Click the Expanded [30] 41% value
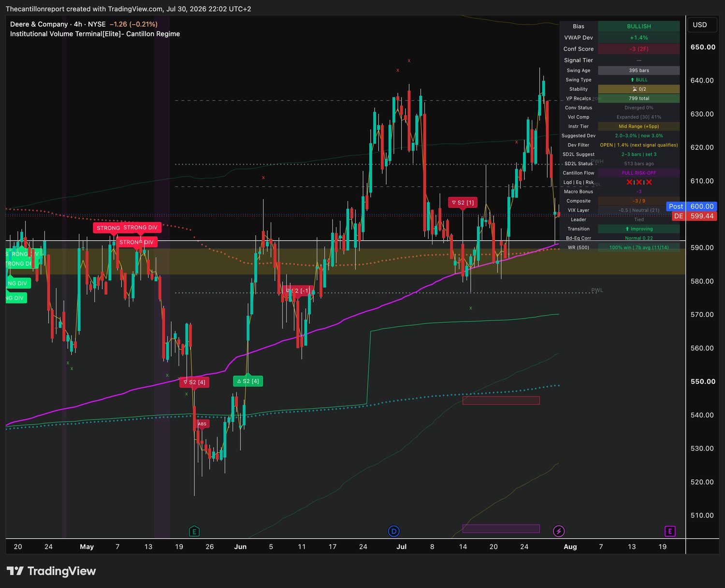Screen dimensions: 725x588 tap(639, 117)
